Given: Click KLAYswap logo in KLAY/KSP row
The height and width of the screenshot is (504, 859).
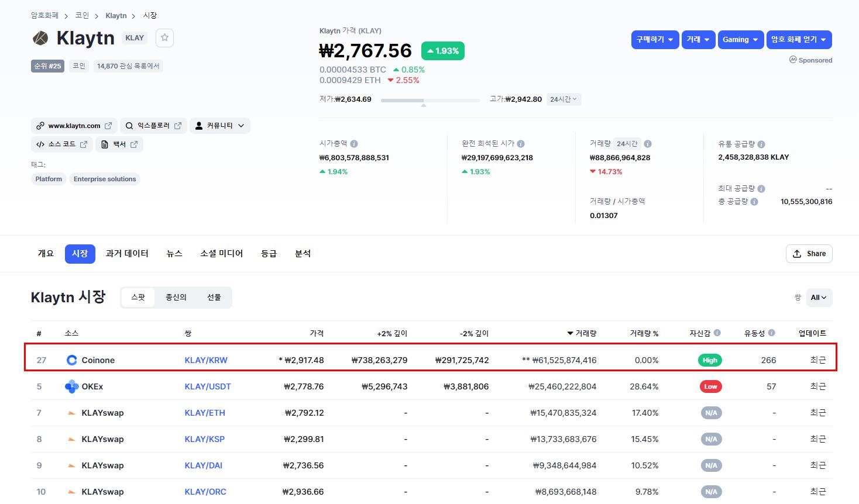Looking at the screenshot, I should (72, 439).
